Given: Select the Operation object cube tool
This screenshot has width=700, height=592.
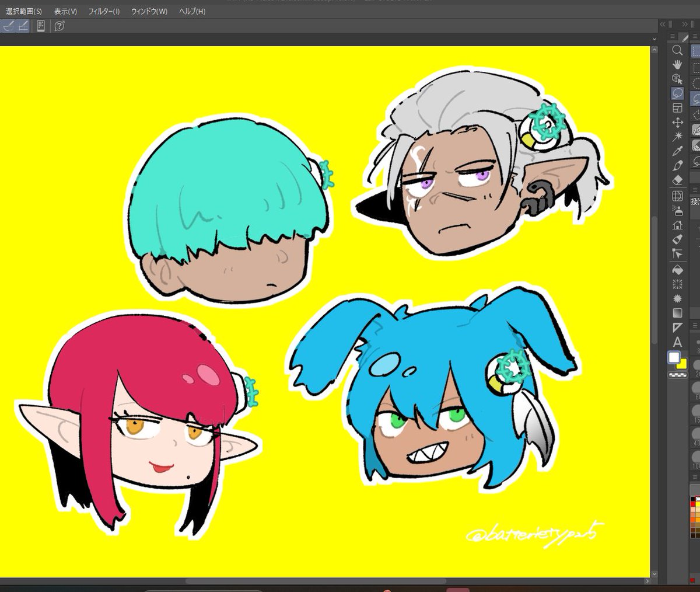Looking at the screenshot, I should pyautogui.click(x=677, y=79).
